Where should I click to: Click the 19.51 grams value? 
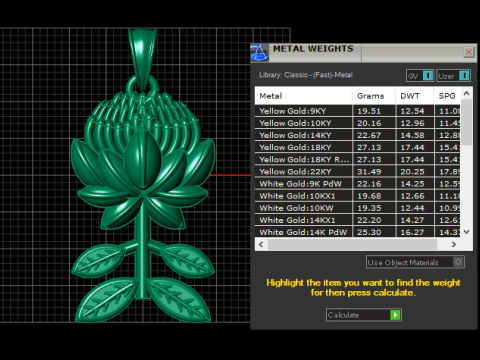coord(369,111)
